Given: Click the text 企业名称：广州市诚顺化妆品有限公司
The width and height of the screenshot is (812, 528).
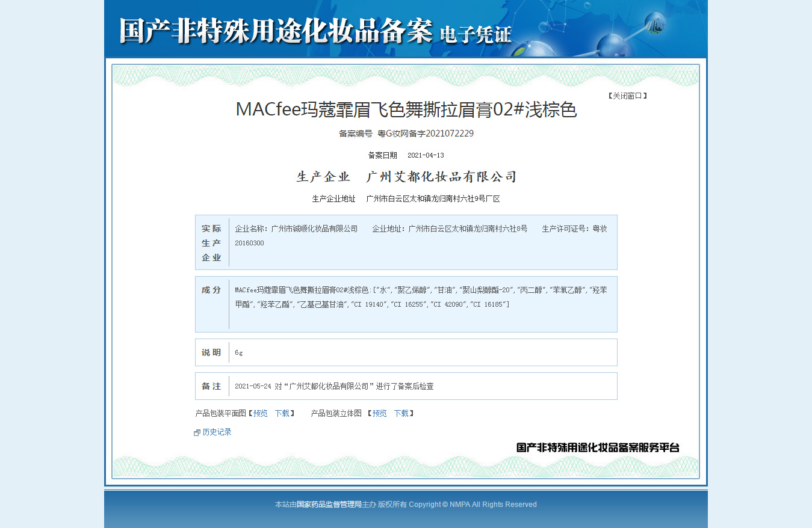Looking at the screenshot, I should (x=296, y=229).
